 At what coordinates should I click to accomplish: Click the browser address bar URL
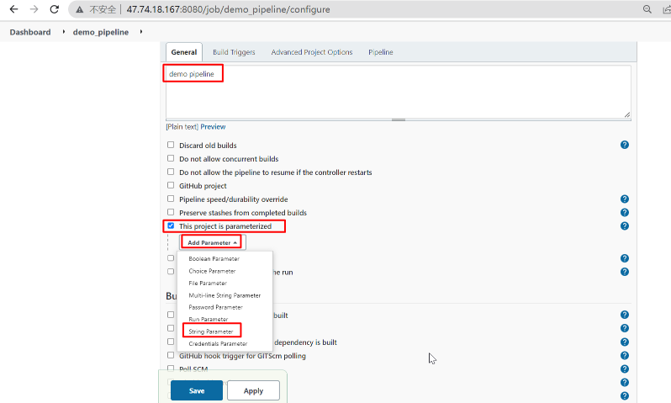228,9
